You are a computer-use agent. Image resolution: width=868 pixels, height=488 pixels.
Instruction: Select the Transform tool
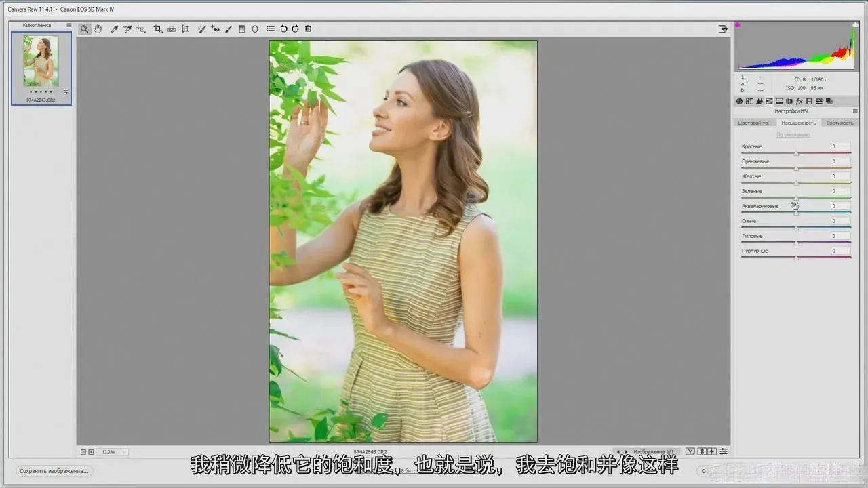point(185,29)
